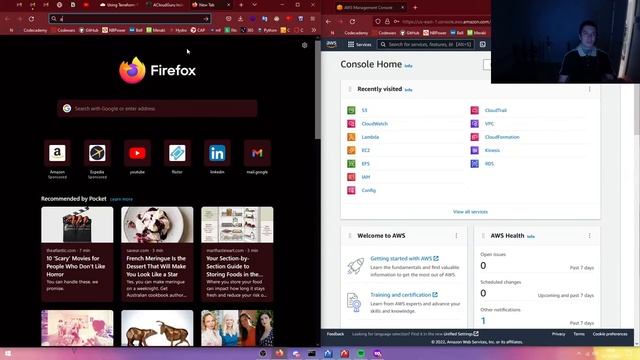Click the AWS logo in the console header
This screenshot has height=360, width=640.
tap(331, 44)
